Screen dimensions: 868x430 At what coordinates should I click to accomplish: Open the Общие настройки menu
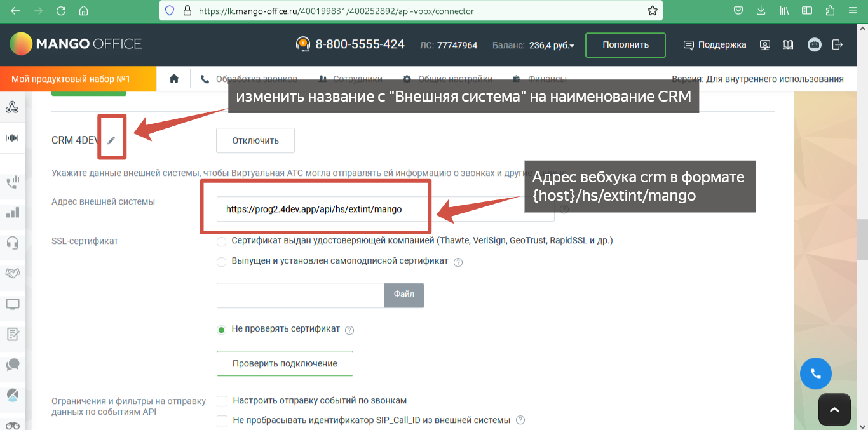447,79
